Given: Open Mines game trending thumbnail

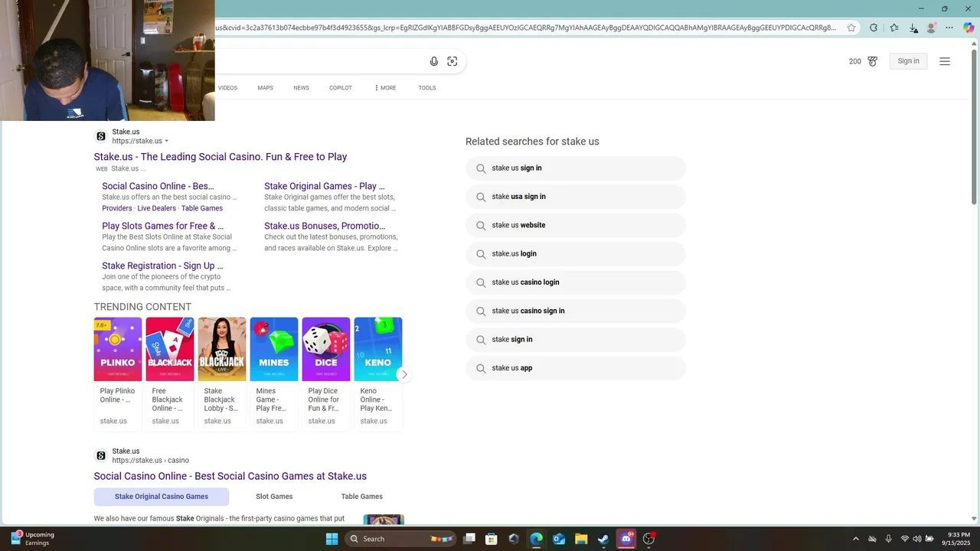Looking at the screenshot, I should pyautogui.click(x=274, y=349).
